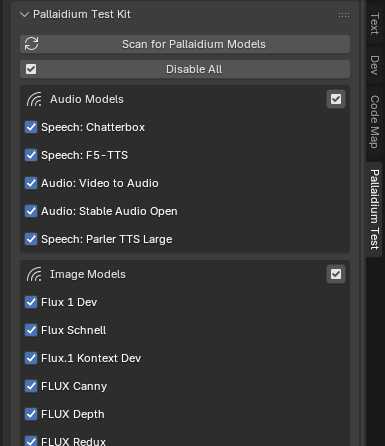Screen dimensions: 385x446
Task: Click the Audio Models section label
Action: pos(87,99)
